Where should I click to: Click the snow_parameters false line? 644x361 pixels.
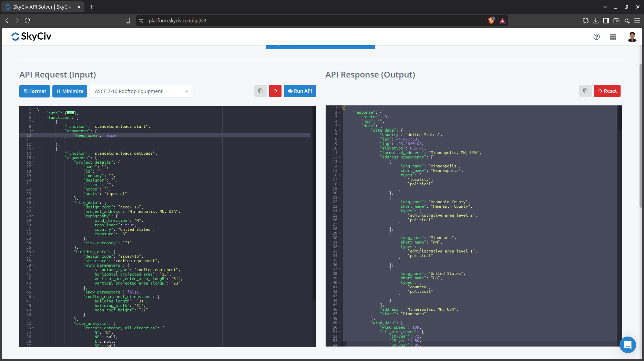(112, 292)
